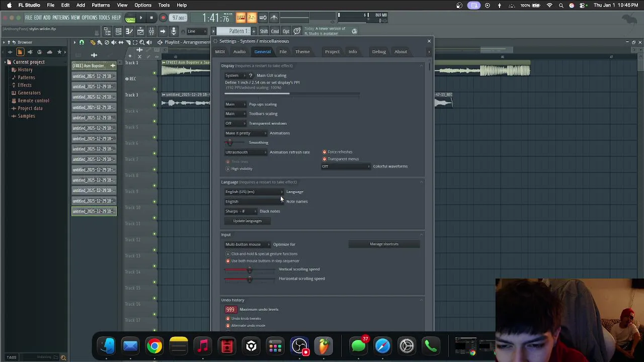The width and height of the screenshot is (644, 362).
Task: Open the Browser star favorites icon
Action: pos(59,52)
